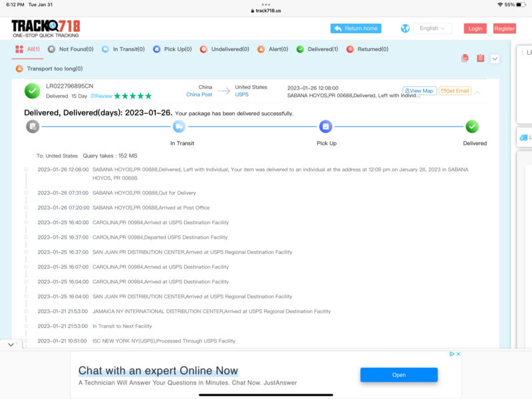Click the collapse chevron at the bottom-left corner
This screenshot has width=532, height=399.
11,344
